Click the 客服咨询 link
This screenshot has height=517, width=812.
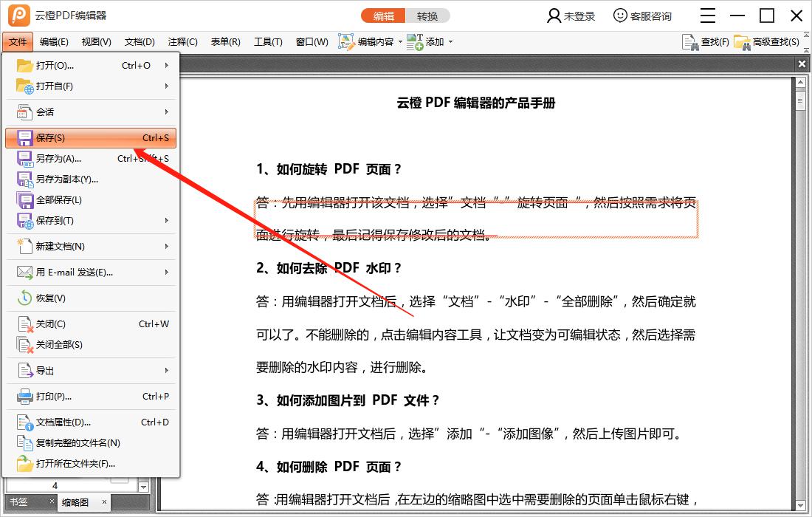click(651, 16)
